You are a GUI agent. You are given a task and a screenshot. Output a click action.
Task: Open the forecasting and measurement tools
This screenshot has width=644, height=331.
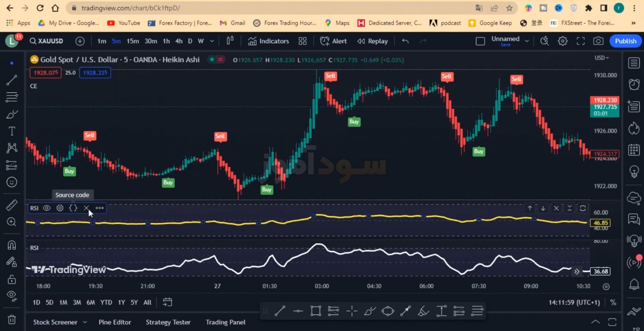pyautogui.click(x=12, y=165)
